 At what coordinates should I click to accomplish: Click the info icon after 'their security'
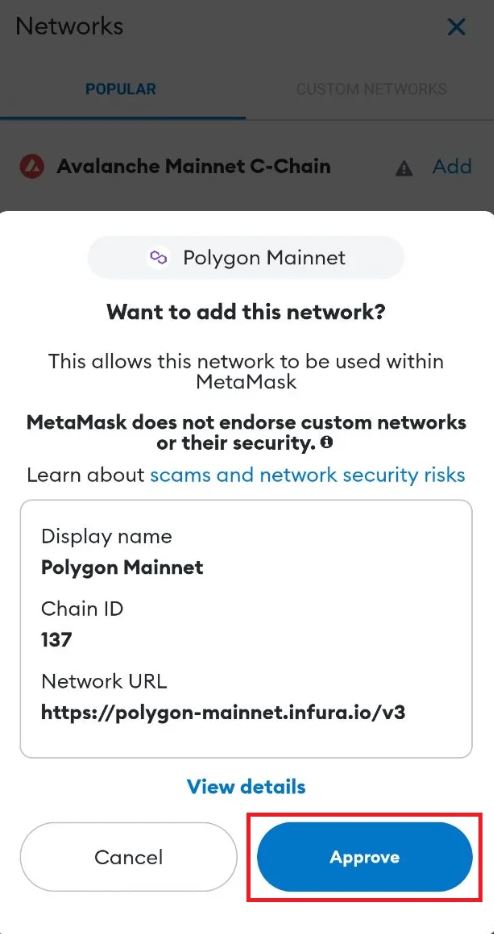tap(326, 443)
